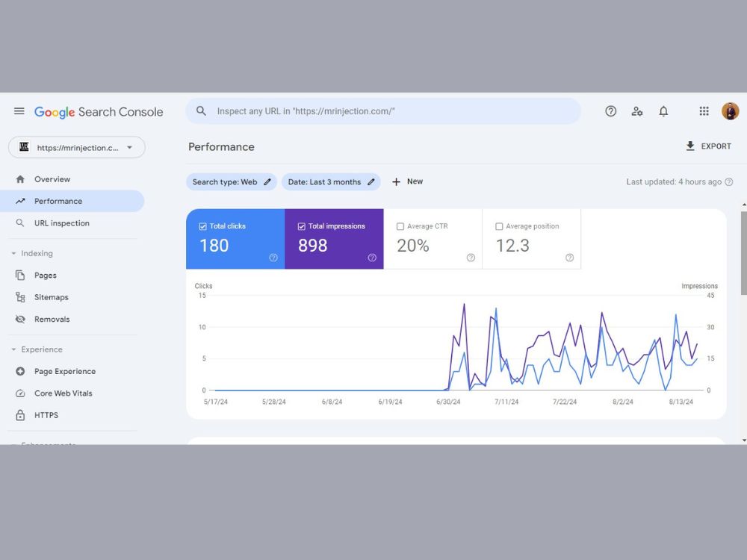The width and height of the screenshot is (747, 560).
Task: Open the hamburger main menu
Action: pos(19,111)
